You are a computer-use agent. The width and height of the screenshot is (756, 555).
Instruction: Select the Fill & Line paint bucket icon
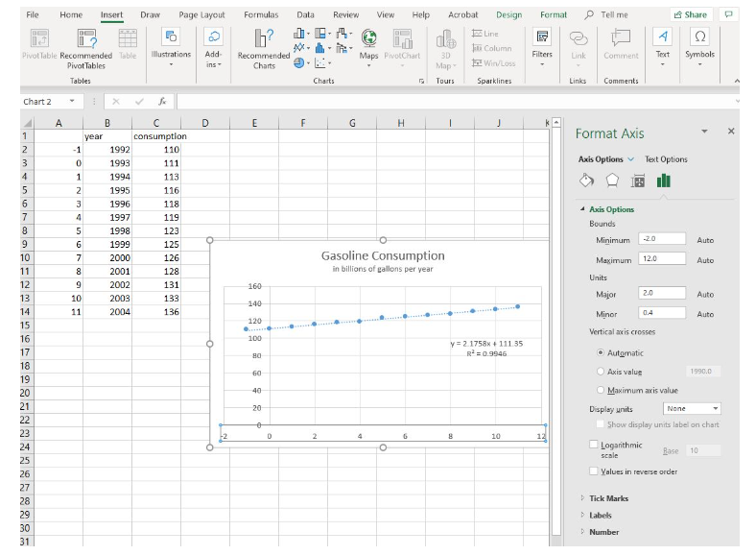(x=586, y=181)
